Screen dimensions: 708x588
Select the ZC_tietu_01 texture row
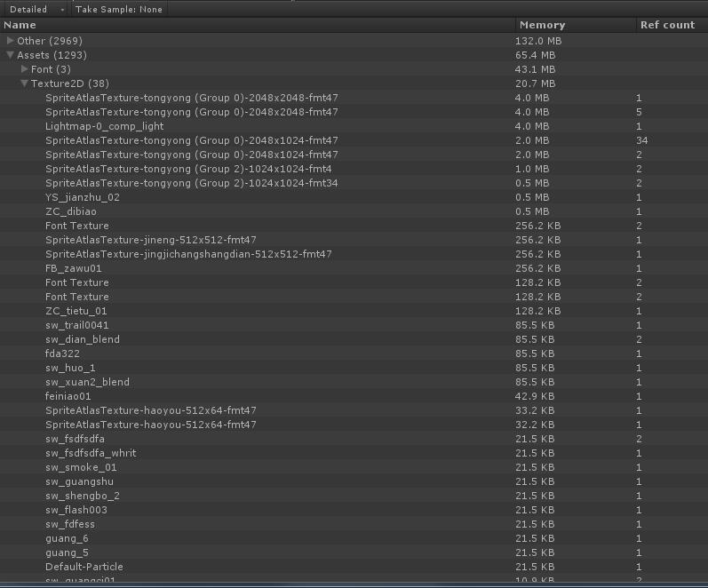tap(354, 311)
